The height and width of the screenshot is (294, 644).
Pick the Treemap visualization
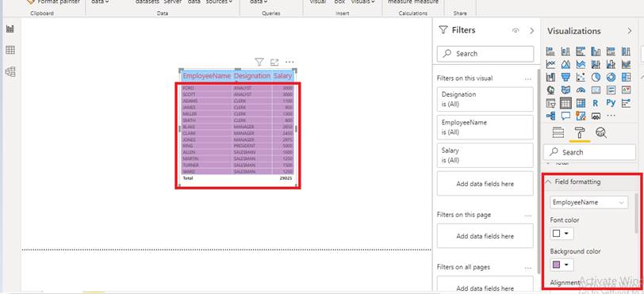coord(626,77)
